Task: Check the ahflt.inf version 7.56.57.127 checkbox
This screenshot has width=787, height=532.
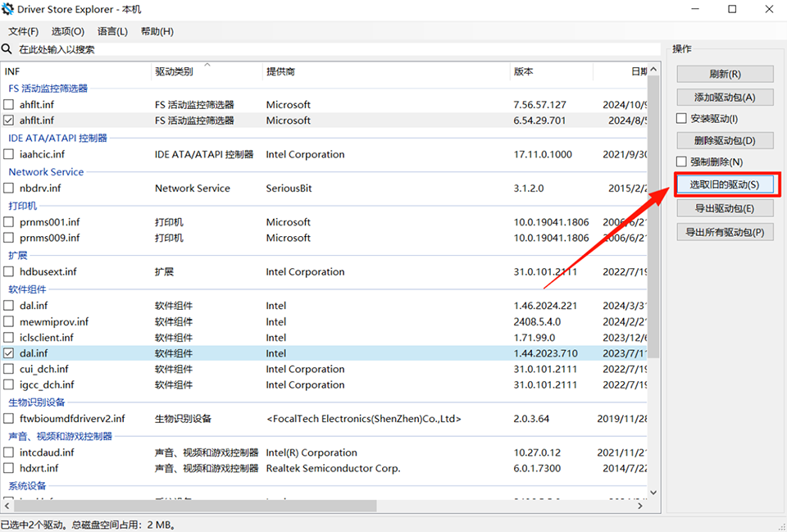Action: click(8, 104)
